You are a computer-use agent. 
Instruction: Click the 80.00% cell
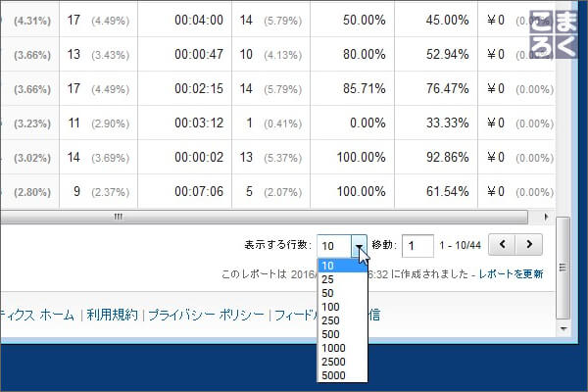point(365,55)
